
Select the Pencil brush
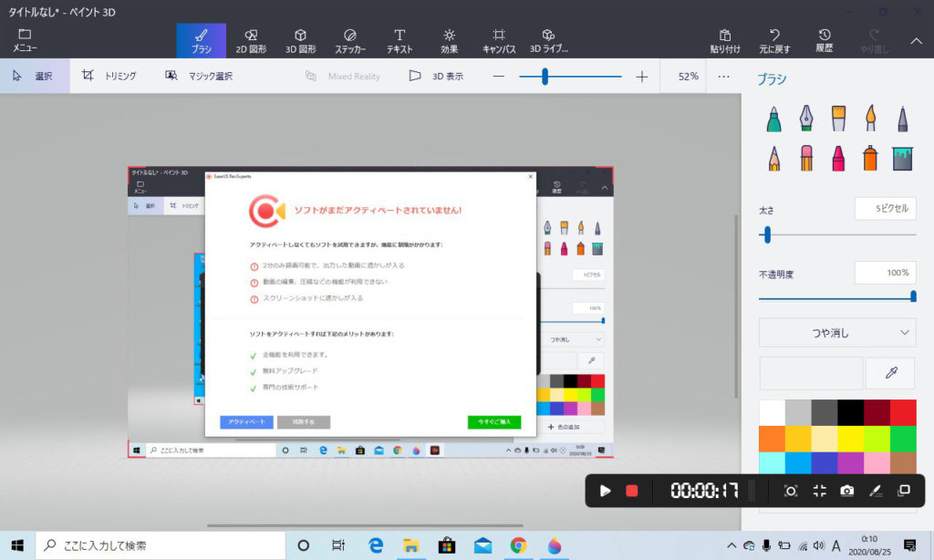773,159
